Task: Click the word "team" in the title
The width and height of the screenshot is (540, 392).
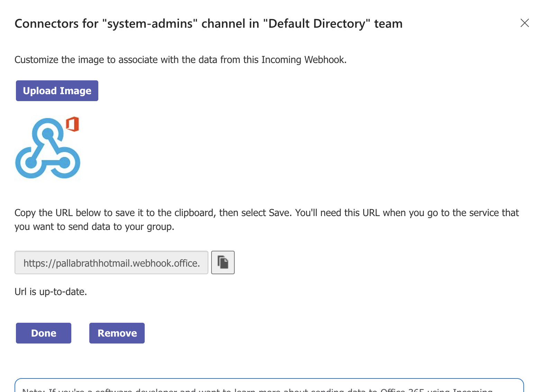Action: (388, 24)
